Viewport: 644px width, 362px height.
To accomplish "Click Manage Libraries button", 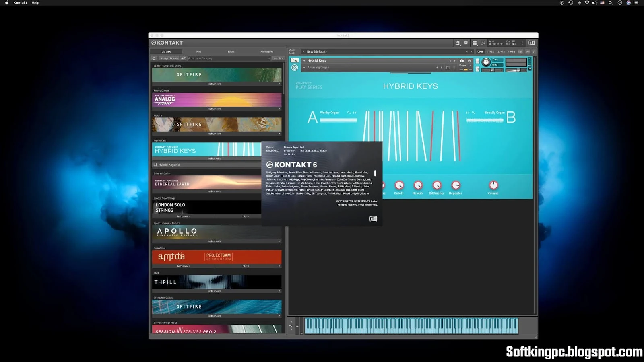I will point(168,58).
